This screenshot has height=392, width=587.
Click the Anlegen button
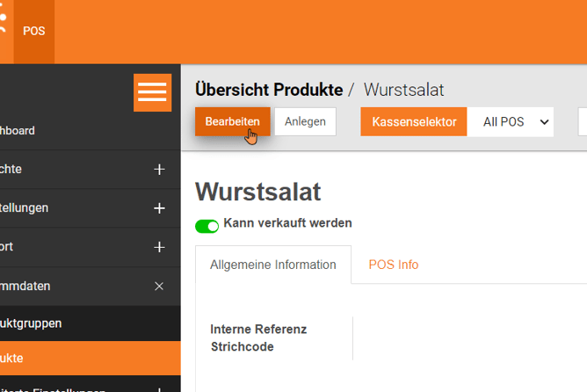[305, 121]
